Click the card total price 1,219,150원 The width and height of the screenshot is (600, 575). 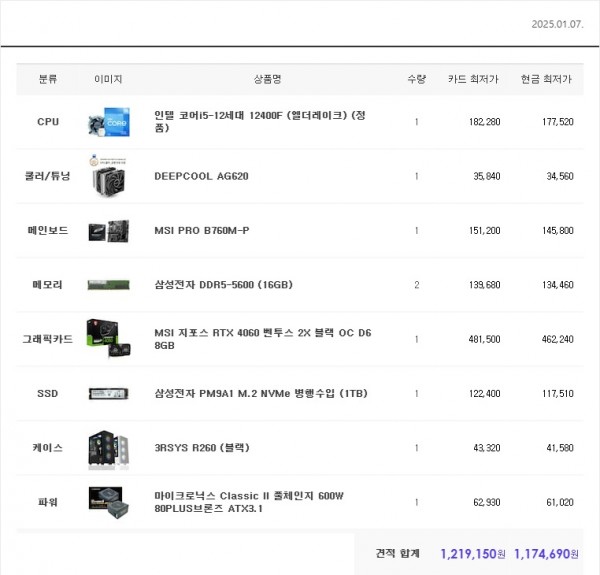click(x=472, y=553)
